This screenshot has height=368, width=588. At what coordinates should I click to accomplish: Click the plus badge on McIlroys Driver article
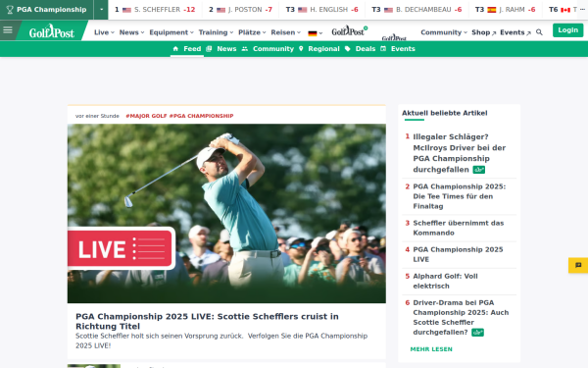coord(478,170)
